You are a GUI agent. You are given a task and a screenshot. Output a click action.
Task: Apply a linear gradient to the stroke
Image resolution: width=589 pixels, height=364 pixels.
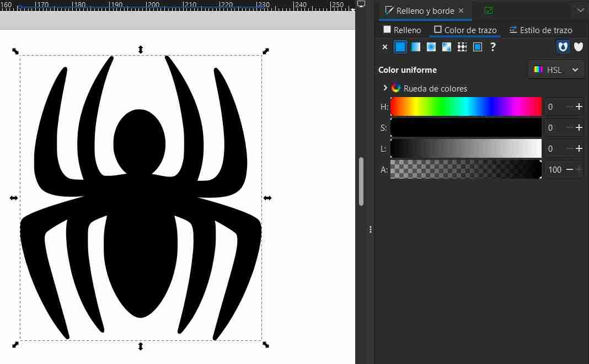tap(415, 47)
